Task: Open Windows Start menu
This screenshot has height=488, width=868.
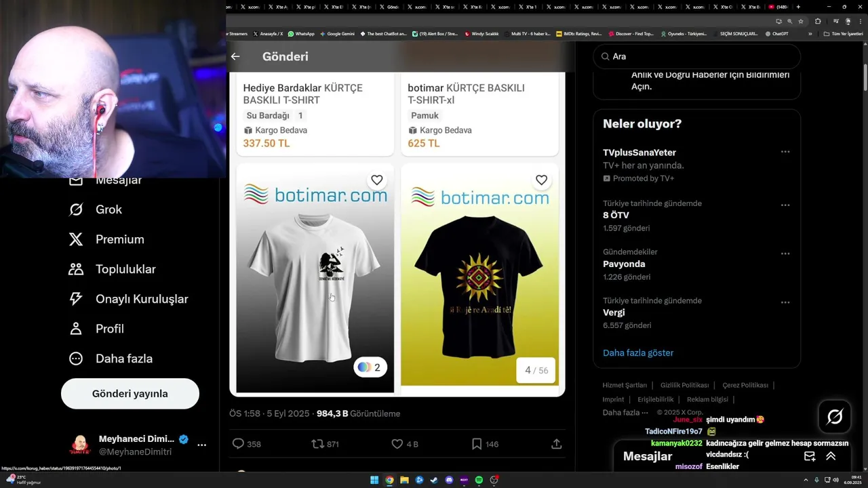Action: tap(374, 480)
